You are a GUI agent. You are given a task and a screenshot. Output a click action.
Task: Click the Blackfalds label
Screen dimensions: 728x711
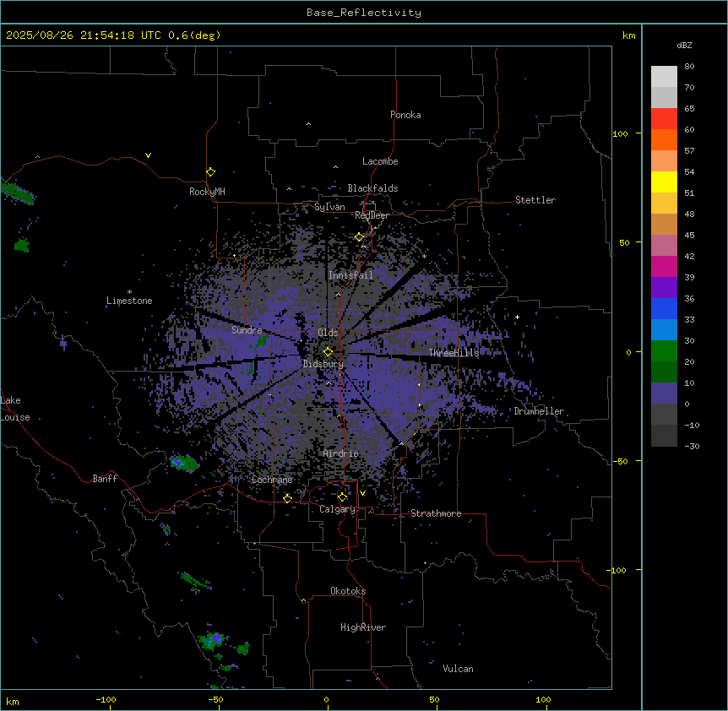click(372, 188)
